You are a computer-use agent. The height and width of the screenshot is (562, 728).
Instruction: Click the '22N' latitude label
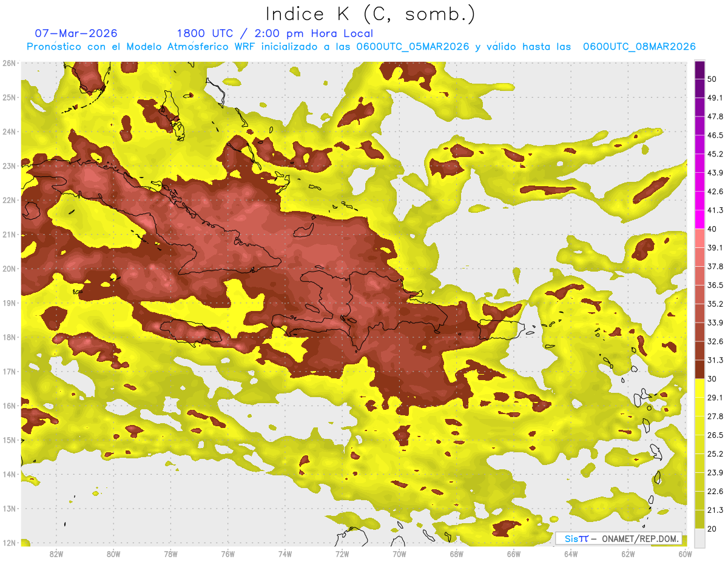tap(9, 200)
